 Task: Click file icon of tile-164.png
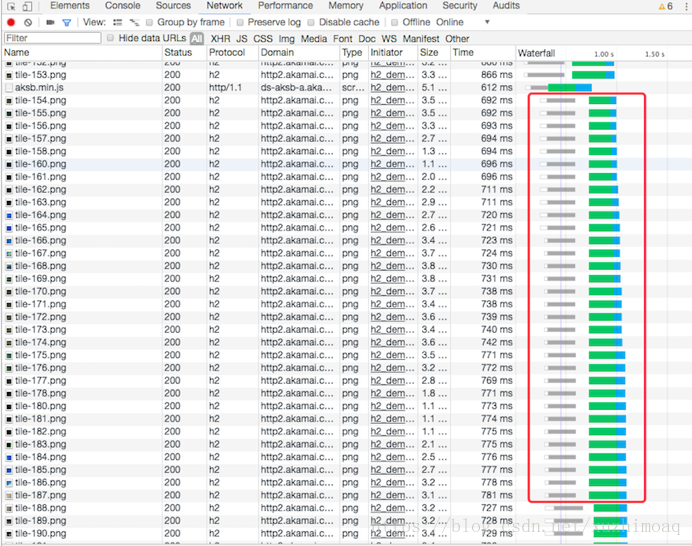(9, 215)
